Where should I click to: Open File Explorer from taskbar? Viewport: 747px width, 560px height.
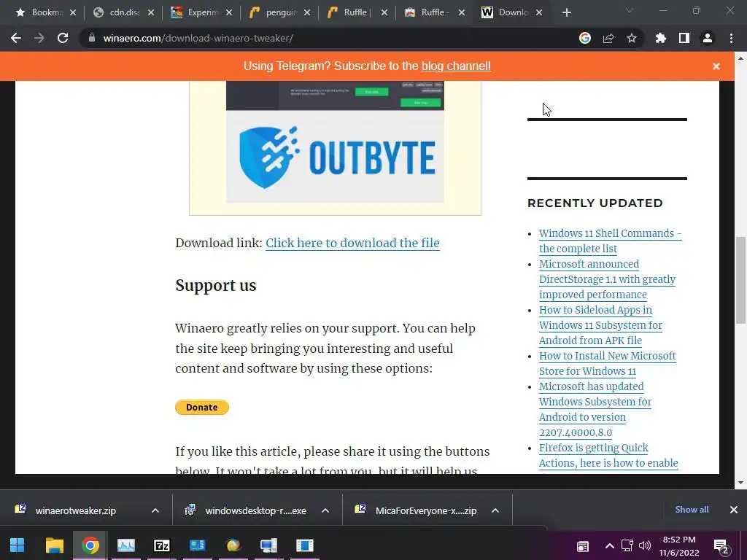[x=54, y=545]
